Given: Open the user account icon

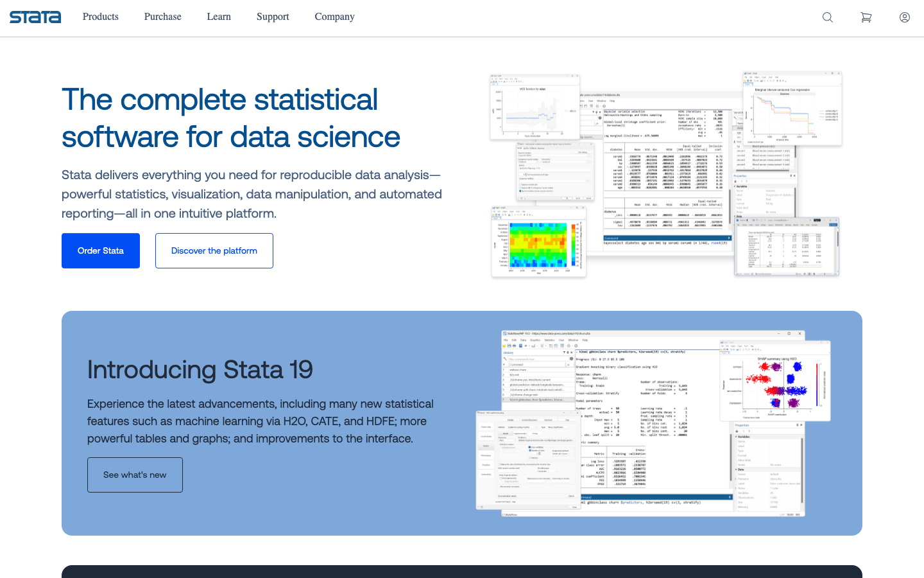Looking at the screenshot, I should [905, 17].
